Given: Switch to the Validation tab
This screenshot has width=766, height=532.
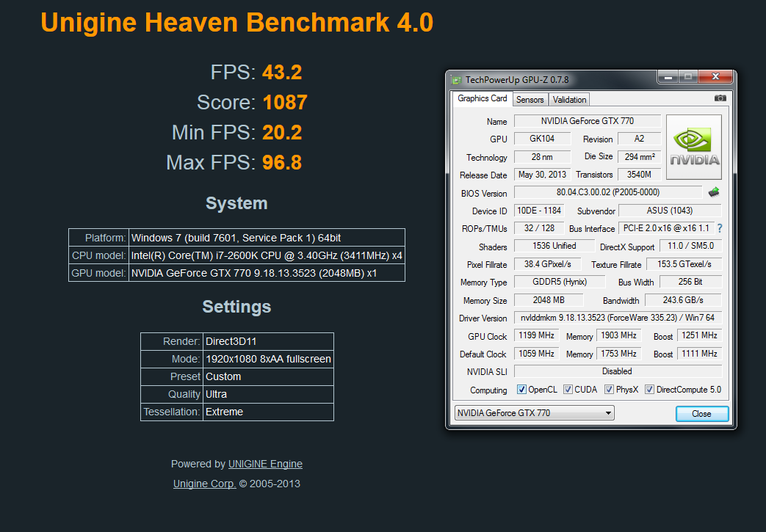Looking at the screenshot, I should point(569,100).
